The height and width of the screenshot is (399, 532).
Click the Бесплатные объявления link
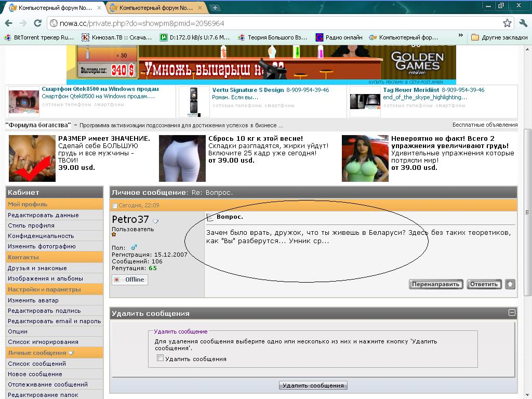485,125
